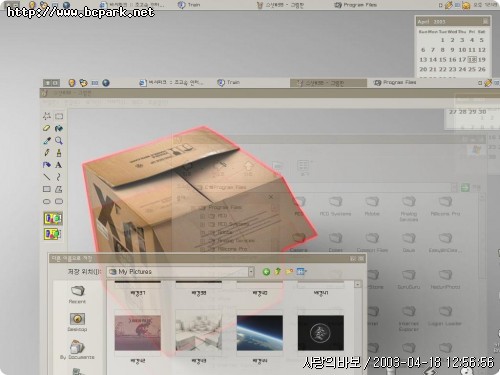This screenshot has width=500, height=375.
Task: Select the Polygon shape tool
Action: 59,189
